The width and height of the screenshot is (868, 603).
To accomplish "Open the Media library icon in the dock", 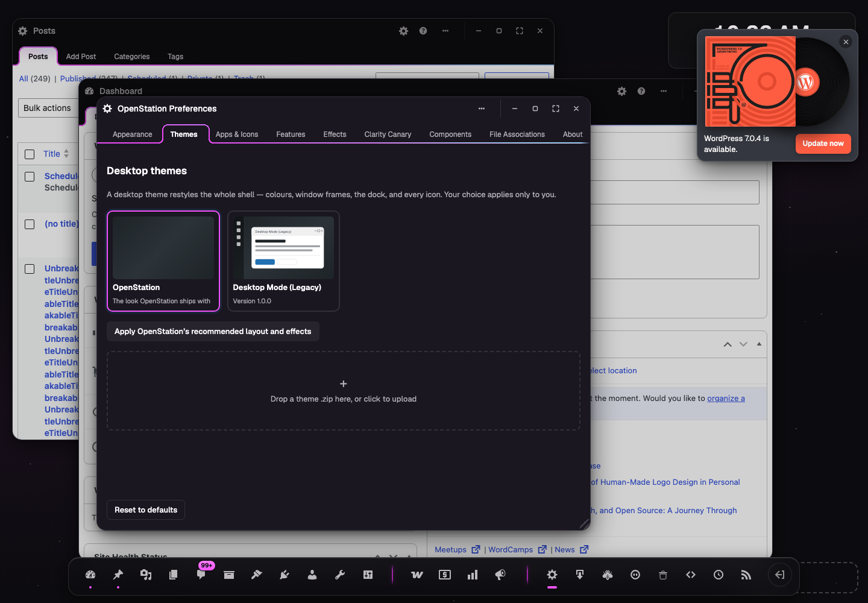I will tap(146, 575).
